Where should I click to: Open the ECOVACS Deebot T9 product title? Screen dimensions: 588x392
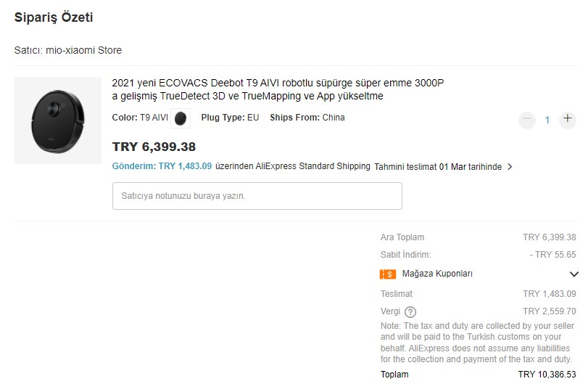278,89
